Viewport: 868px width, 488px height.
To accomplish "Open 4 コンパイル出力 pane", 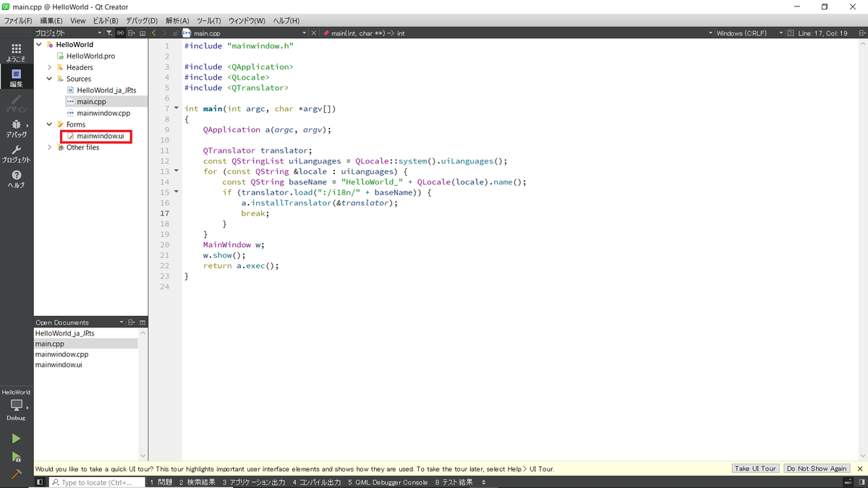I will (x=317, y=482).
